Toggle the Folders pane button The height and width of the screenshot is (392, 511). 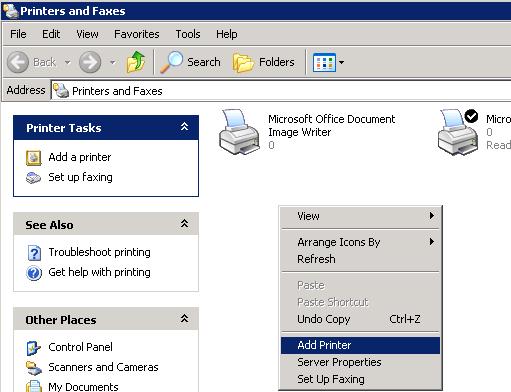(264, 62)
